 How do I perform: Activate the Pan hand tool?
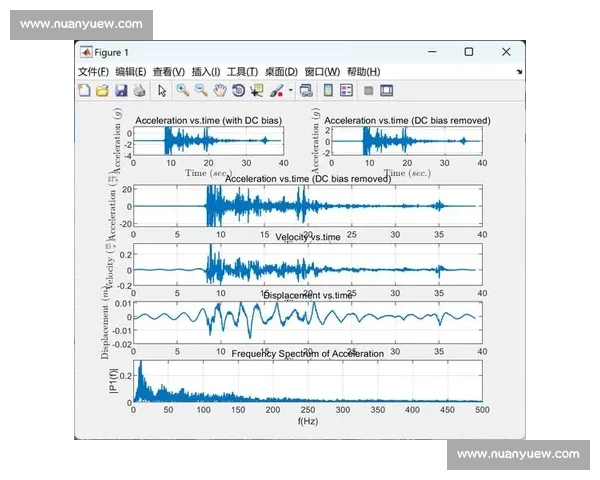[x=219, y=91]
